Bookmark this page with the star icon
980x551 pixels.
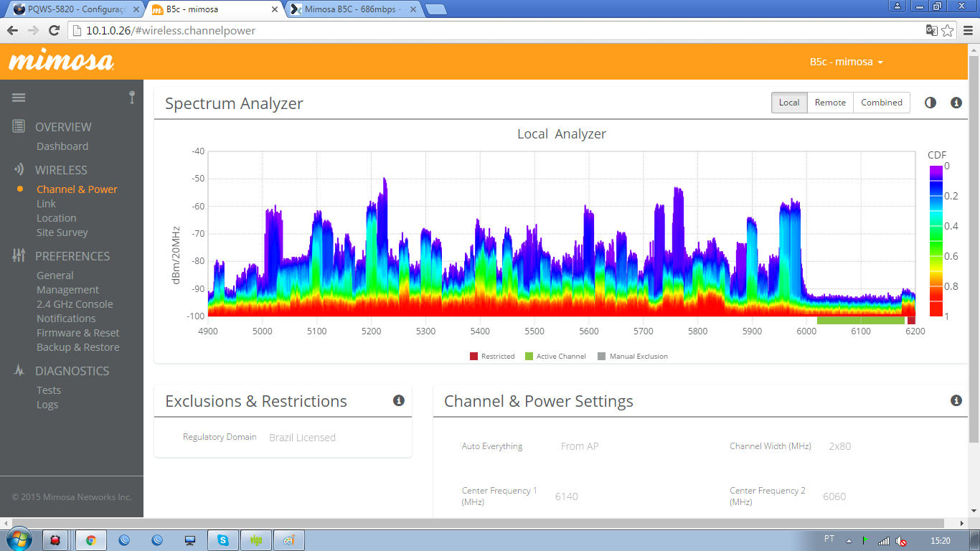(948, 30)
